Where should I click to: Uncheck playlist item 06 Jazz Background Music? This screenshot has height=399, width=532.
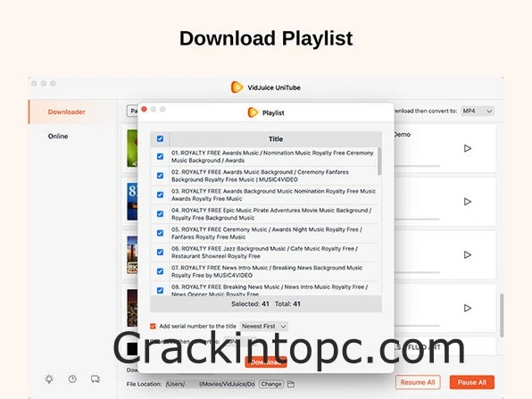pos(160,252)
